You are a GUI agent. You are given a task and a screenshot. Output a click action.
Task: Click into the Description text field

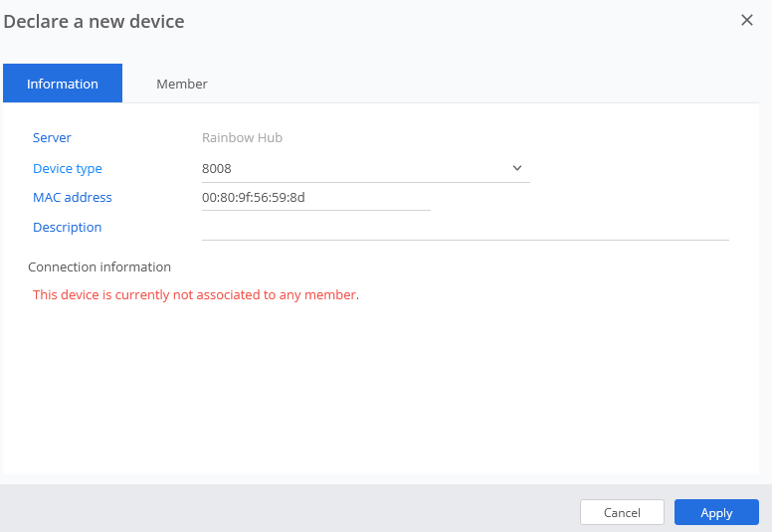(x=465, y=228)
